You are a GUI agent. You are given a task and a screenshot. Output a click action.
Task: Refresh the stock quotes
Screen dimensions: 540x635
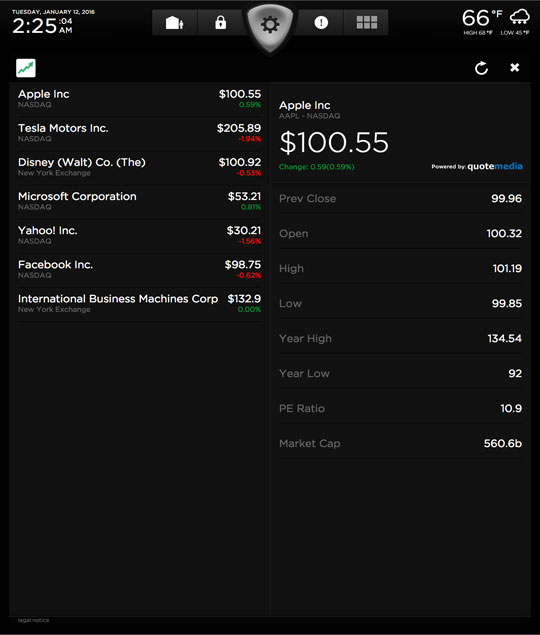pos(481,68)
